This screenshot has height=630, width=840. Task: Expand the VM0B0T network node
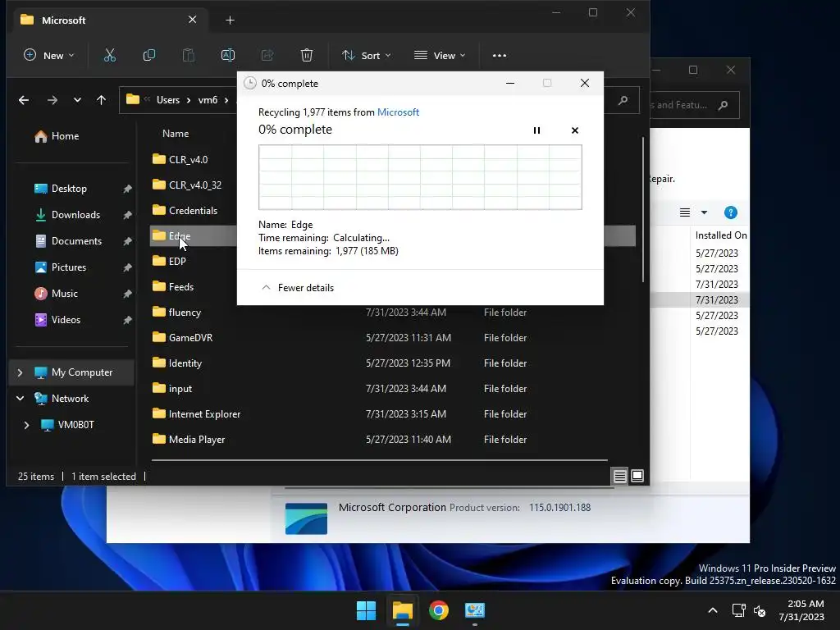coord(26,425)
